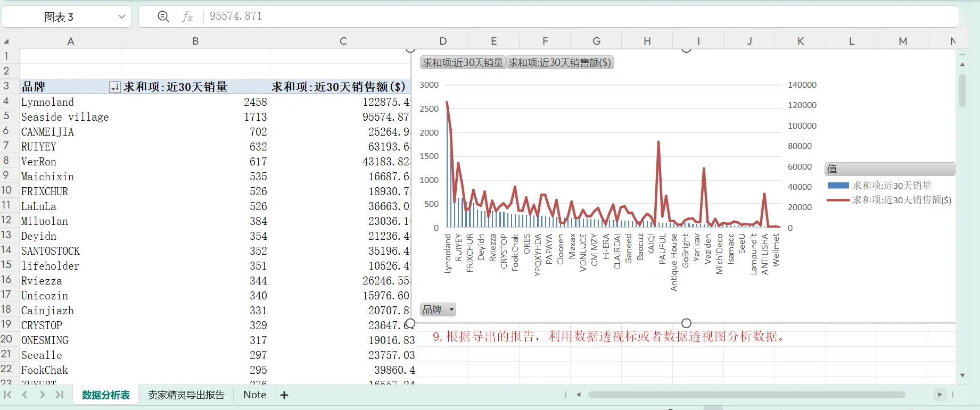The height and width of the screenshot is (410, 980).
Task: Select the blue 近30天销量 legend swatch
Action: (x=838, y=186)
